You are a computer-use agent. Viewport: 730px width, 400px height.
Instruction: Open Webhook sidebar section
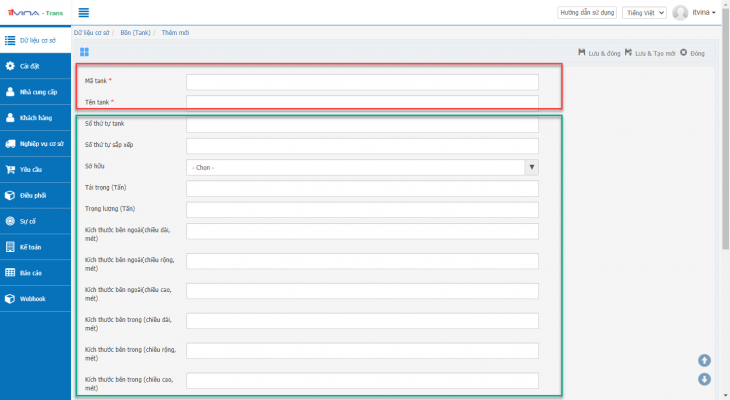tap(35, 298)
